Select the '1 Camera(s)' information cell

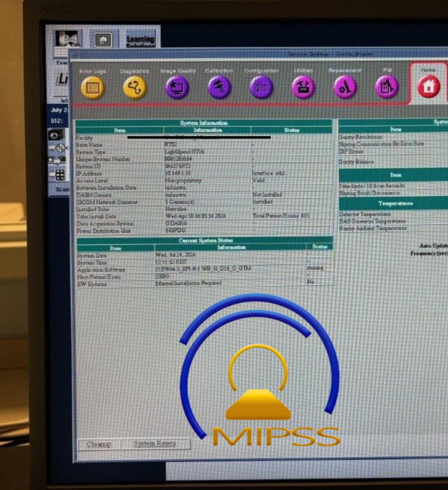pyautogui.click(x=180, y=202)
